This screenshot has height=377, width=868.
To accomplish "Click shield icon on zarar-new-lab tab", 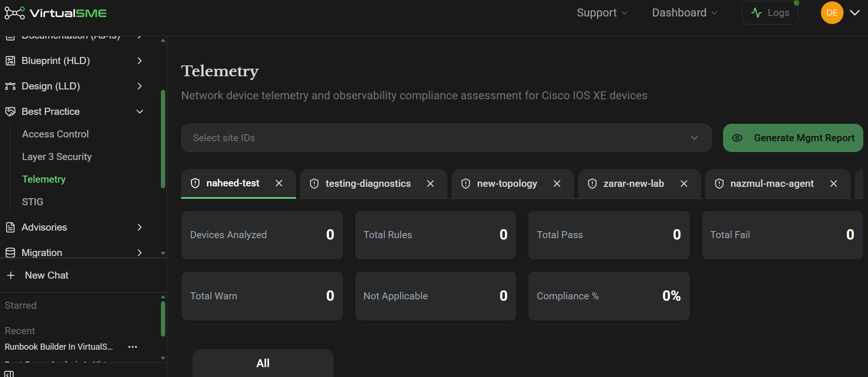I will click(592, 184).
